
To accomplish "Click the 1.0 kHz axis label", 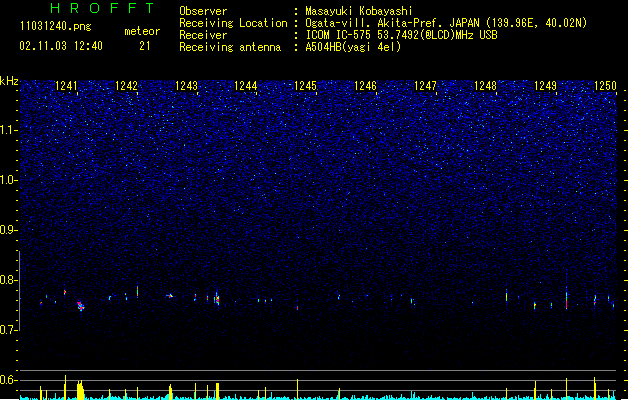I will 9,180.
